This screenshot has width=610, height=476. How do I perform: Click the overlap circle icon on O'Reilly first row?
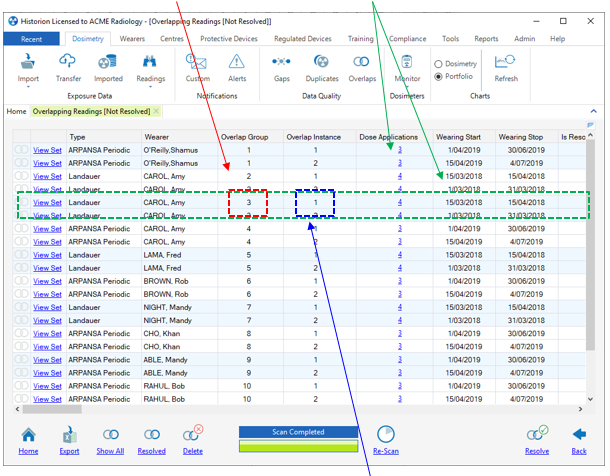point(21,149)
